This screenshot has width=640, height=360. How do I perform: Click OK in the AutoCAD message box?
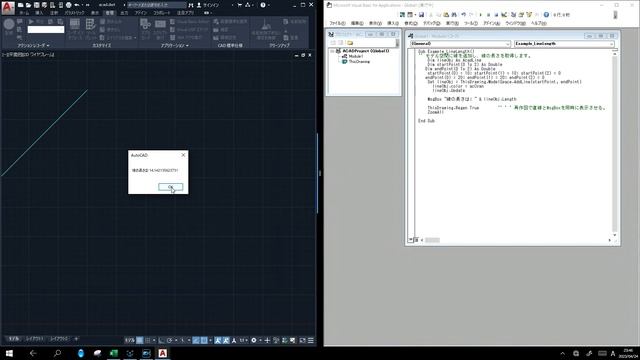click(x=171, y=187)
